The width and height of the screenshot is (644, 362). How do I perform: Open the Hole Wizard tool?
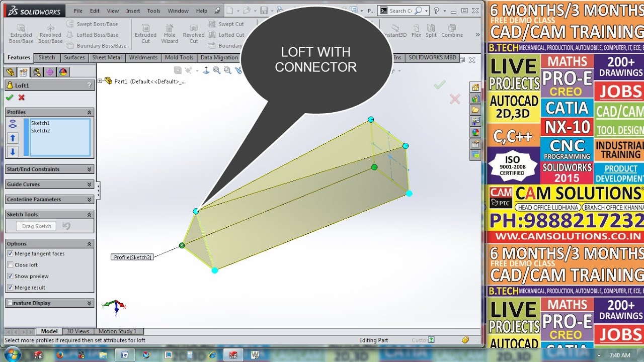click(x=170, y=34)
